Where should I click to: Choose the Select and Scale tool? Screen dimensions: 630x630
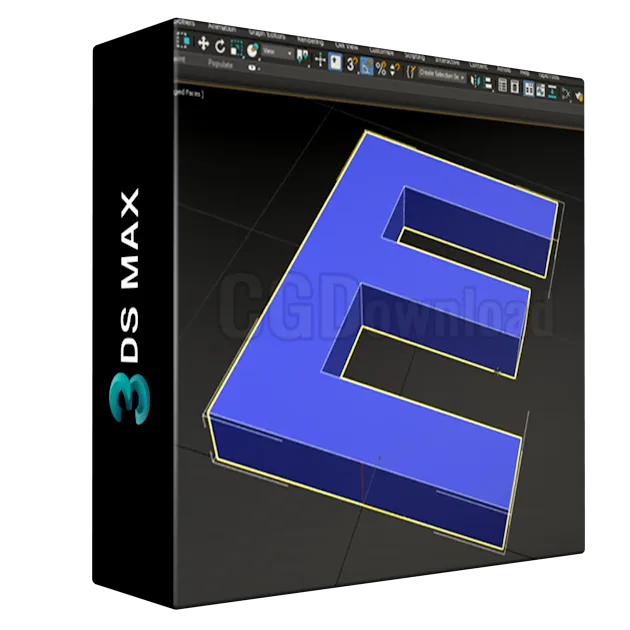[x=237, y=48]
